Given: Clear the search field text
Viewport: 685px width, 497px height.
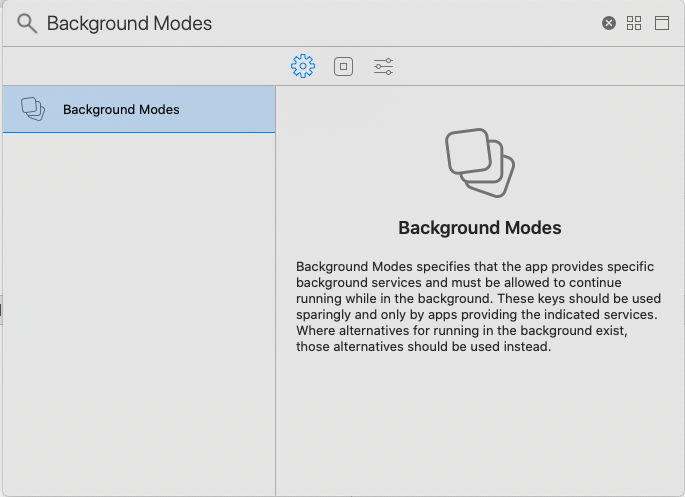Looking at the screenshot, I should tap(609, 23).
